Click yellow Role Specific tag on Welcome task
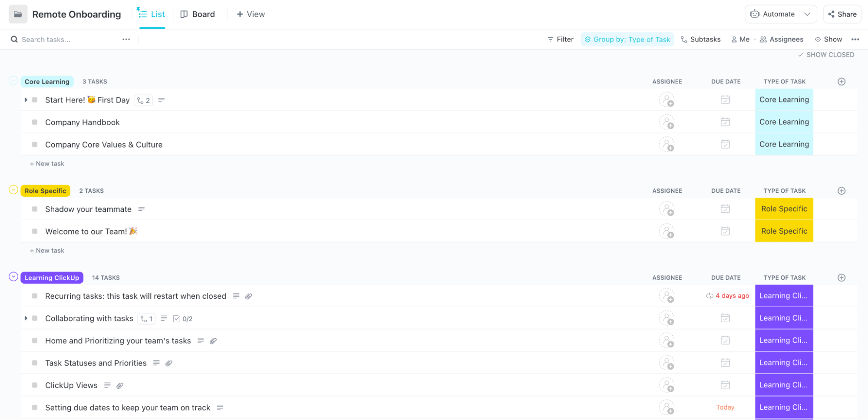This screenshot has height=420, width=868. click(x=784, y=231)
